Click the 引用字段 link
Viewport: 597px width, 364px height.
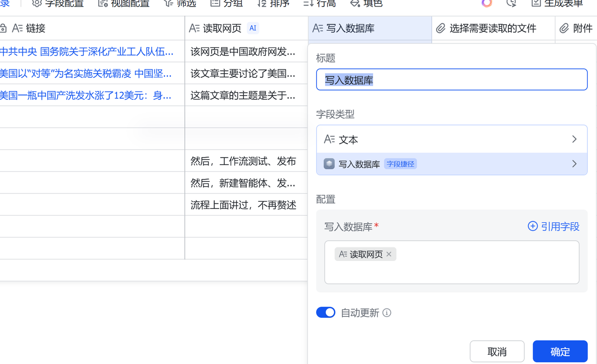tap(553, 226)
